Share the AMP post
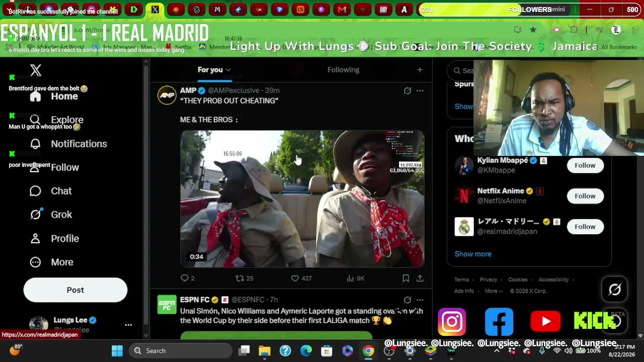644x362 pixels. coord(420,278)
